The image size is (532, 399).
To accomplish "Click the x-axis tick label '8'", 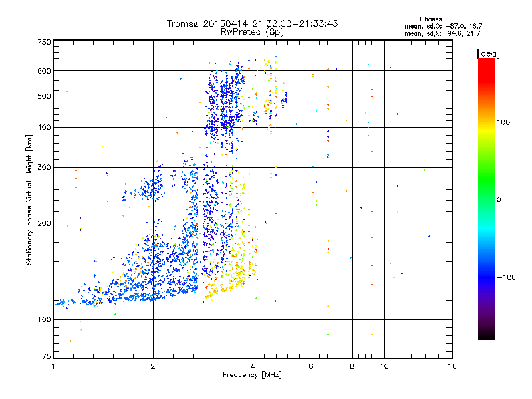I will pyautogui.click(x=352, y=366).
